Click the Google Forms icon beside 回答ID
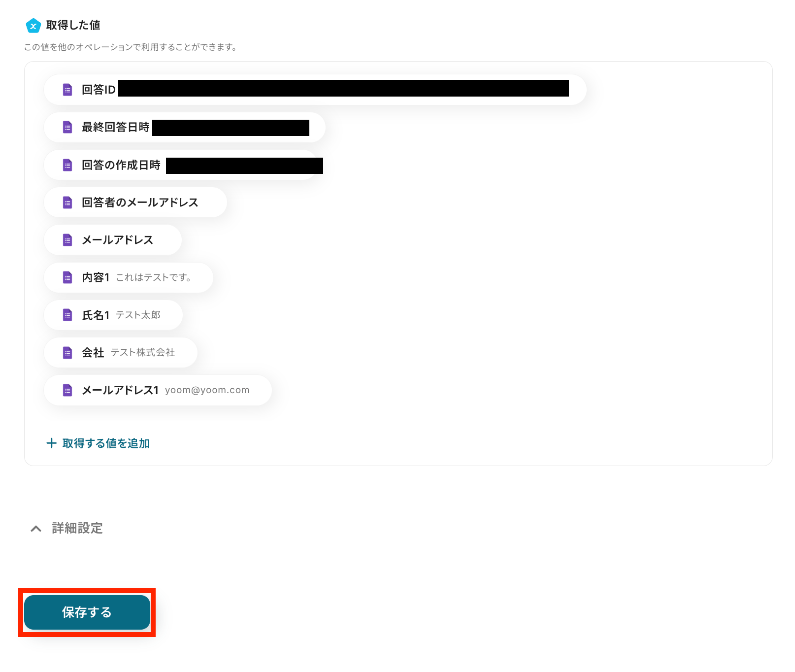The width and height of the screenshot is (795, 672). tap(67, 90)
